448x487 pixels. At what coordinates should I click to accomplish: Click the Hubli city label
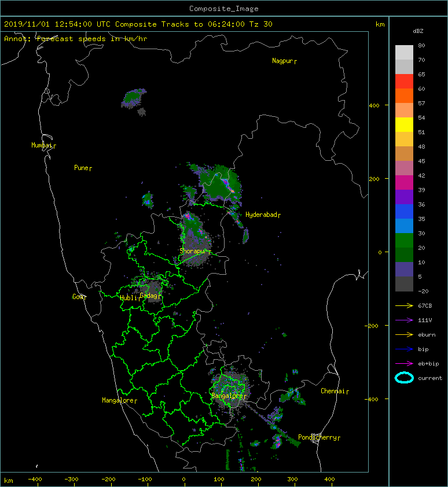(130, 298)
